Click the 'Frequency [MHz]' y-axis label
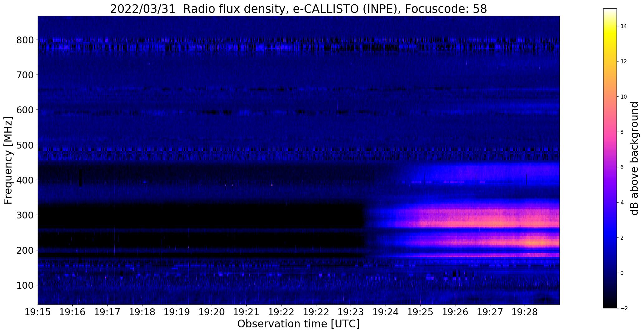644x333 pixels. [x=8, y=160]
